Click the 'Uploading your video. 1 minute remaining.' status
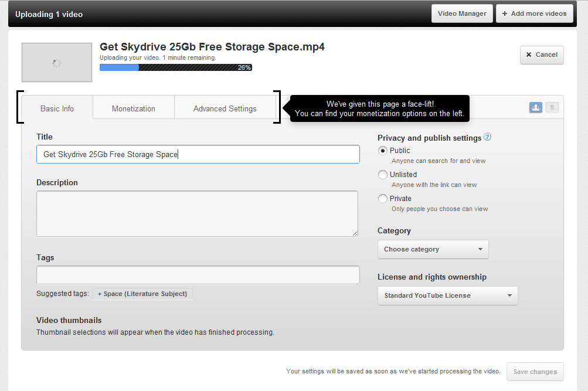The width and height of the screenshot is (588, 391). pyautogui.click(x=158, y=57)
